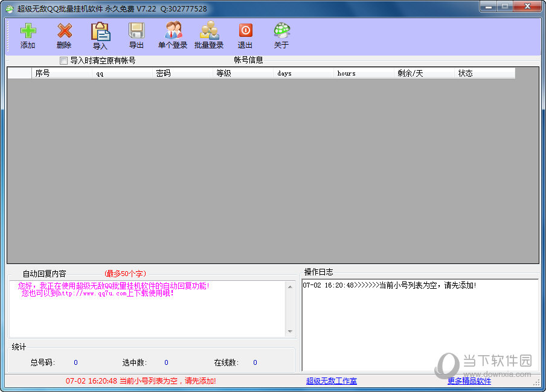Click the 在线数 count value
The width and height of the screenshot is (546, 392).
(x=255, y=362)
